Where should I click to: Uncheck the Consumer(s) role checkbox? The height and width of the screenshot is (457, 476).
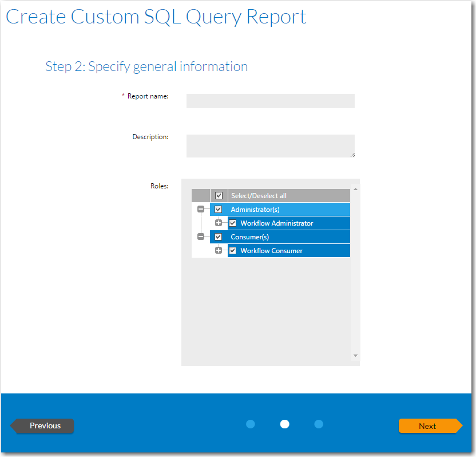(218, 237)
